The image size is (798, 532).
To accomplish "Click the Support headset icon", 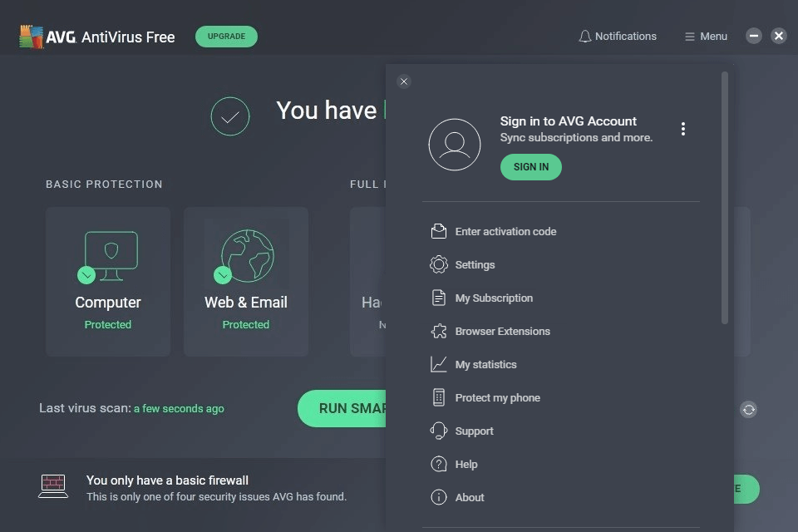I will click(x=439, y=431).
